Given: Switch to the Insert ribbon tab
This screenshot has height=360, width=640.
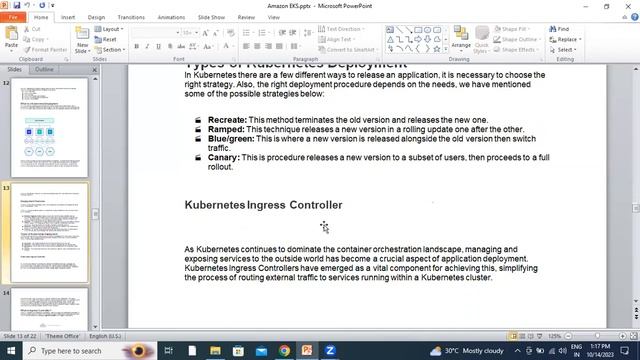Looking at the screenshot, I should (x=68, y=17).
